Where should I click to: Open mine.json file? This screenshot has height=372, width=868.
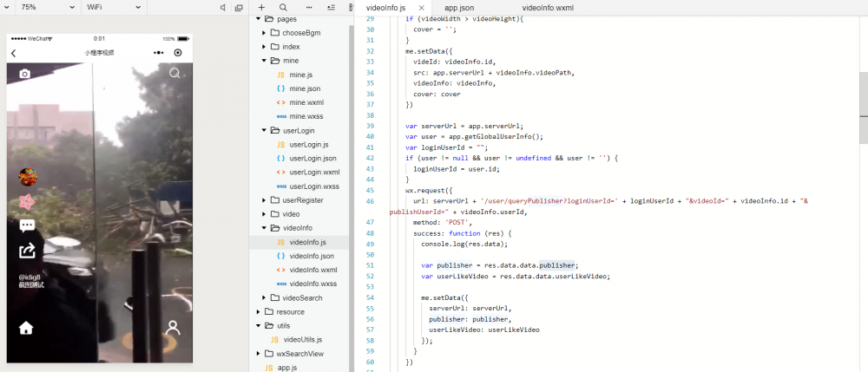pyautogui.click(x=305, y=88)
